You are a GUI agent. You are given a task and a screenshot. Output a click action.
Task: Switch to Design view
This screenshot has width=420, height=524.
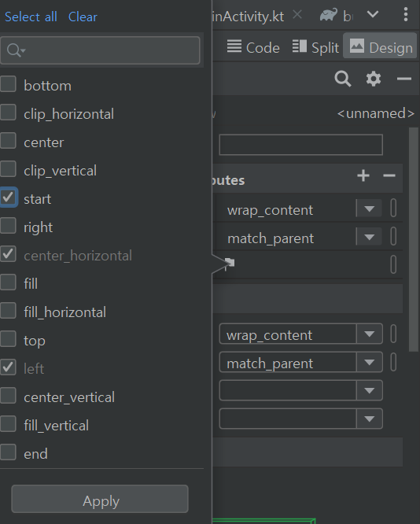[380, 46]
